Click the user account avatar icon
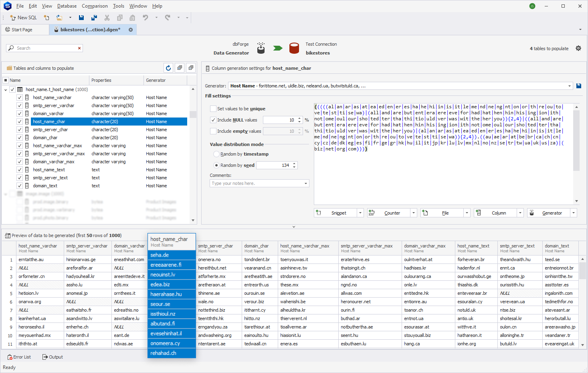Screen dimensions: 588x373 pos(532,6)
